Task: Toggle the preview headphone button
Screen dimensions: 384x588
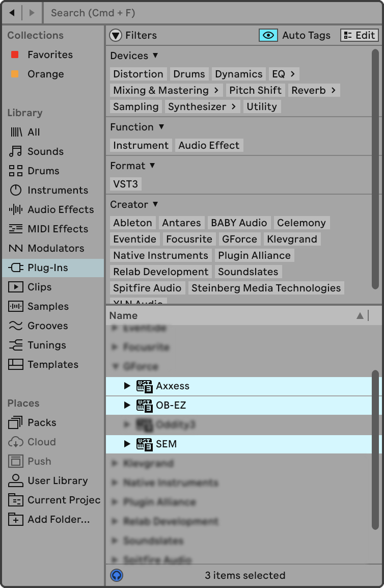Action: 117,575
